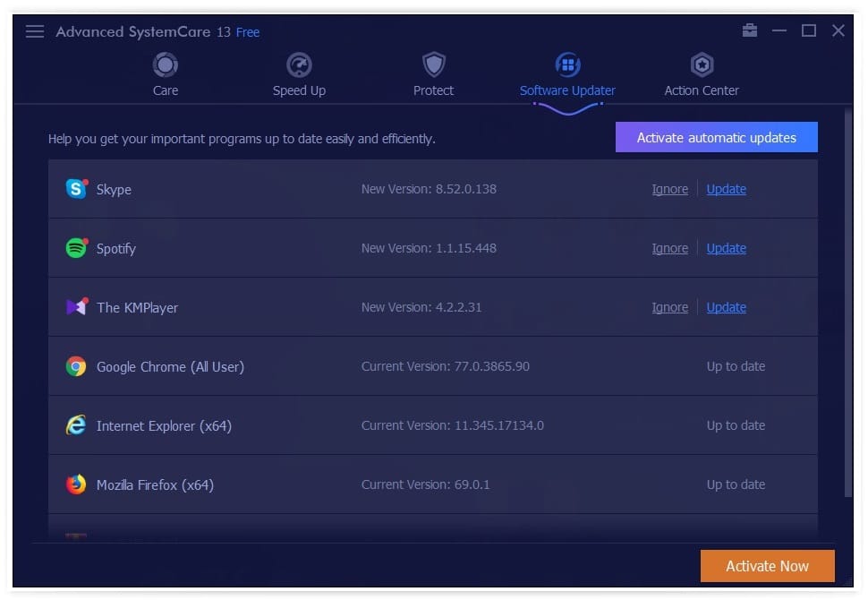The image size is (868, 600).
Task: Click the Software Updater grid icon
Action: coord(567,64)
